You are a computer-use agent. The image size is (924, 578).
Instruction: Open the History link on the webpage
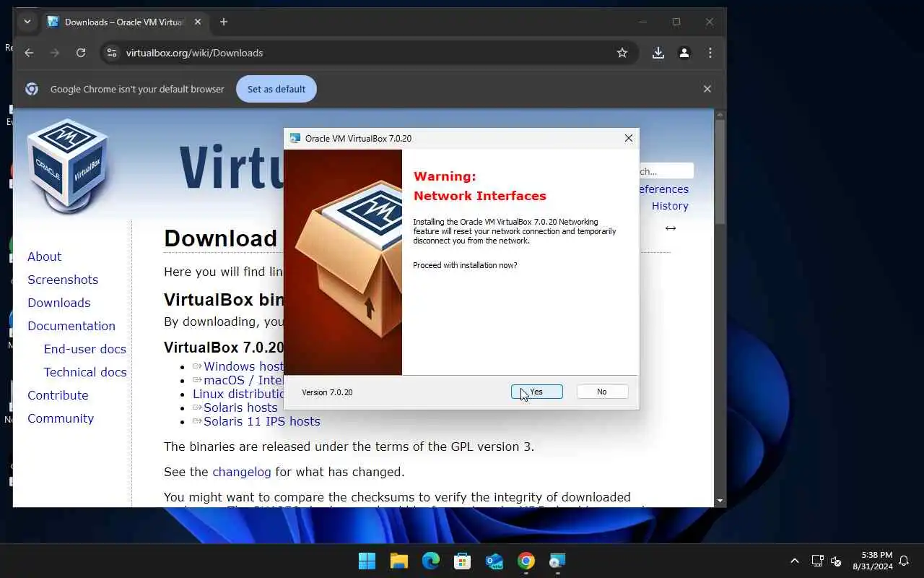(670, 206)
